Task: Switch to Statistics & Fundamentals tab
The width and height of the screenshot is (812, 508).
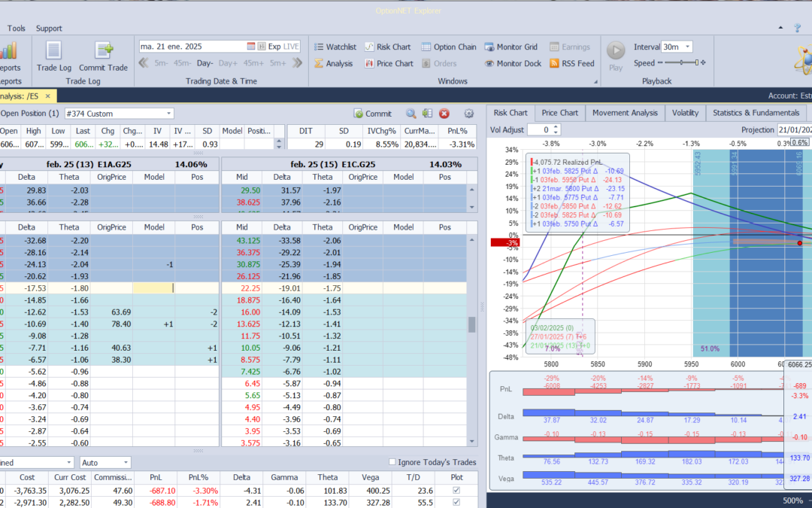Action: coord(756,112)
